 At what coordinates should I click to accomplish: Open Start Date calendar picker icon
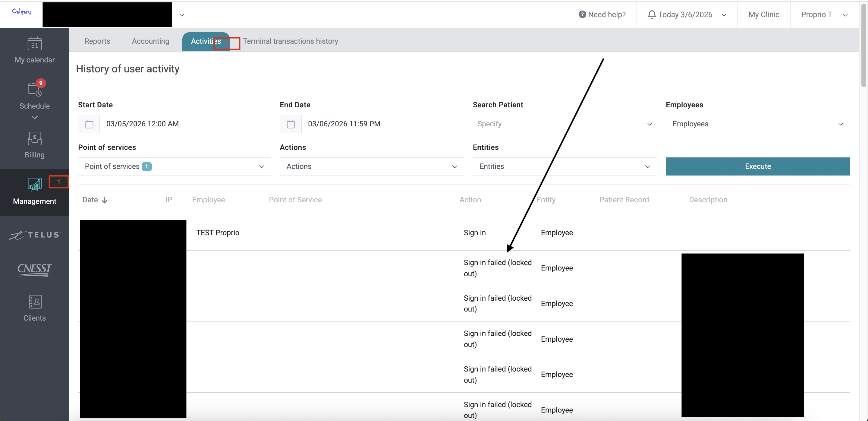coord(89,124)
